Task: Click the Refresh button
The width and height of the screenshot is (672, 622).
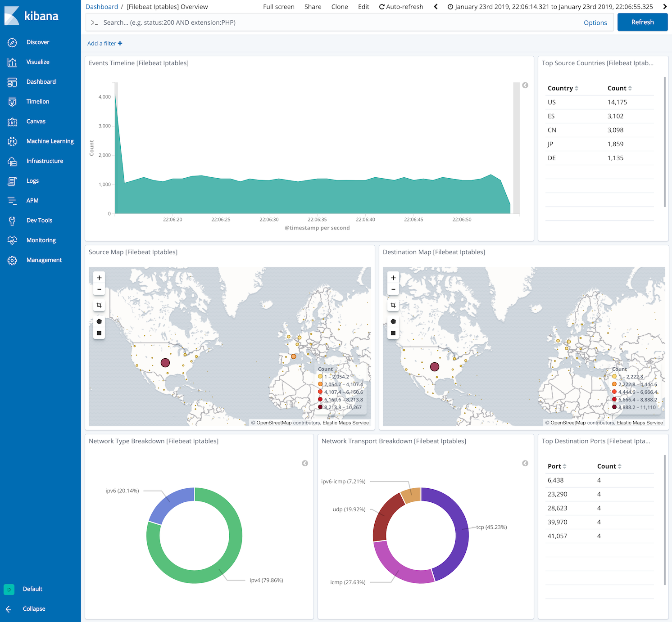Action: pyautogui.click(x=642, y=22)
